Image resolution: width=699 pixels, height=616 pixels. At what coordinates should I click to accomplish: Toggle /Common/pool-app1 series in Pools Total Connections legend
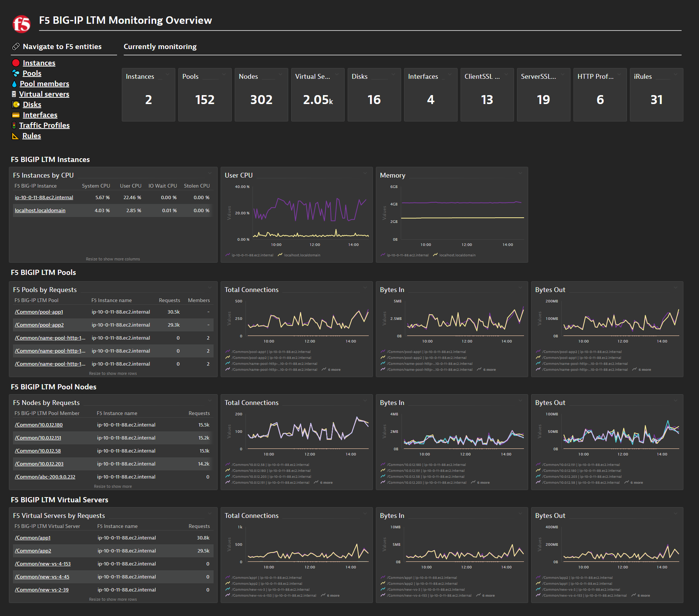[x=268, y=351]
